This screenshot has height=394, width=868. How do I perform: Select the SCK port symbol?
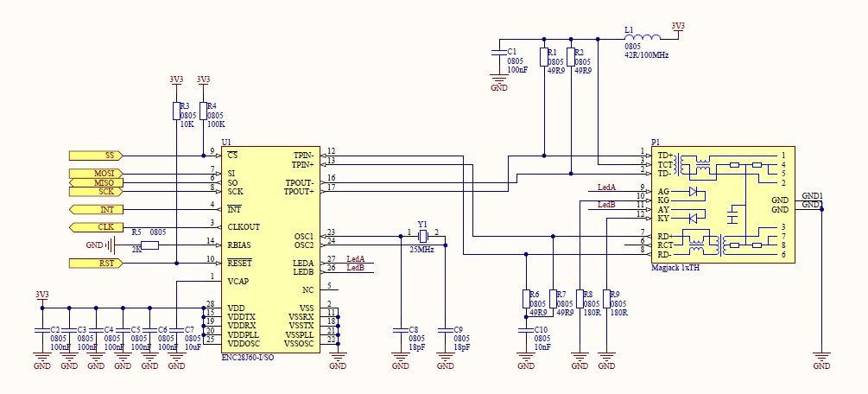pos(96,192)
